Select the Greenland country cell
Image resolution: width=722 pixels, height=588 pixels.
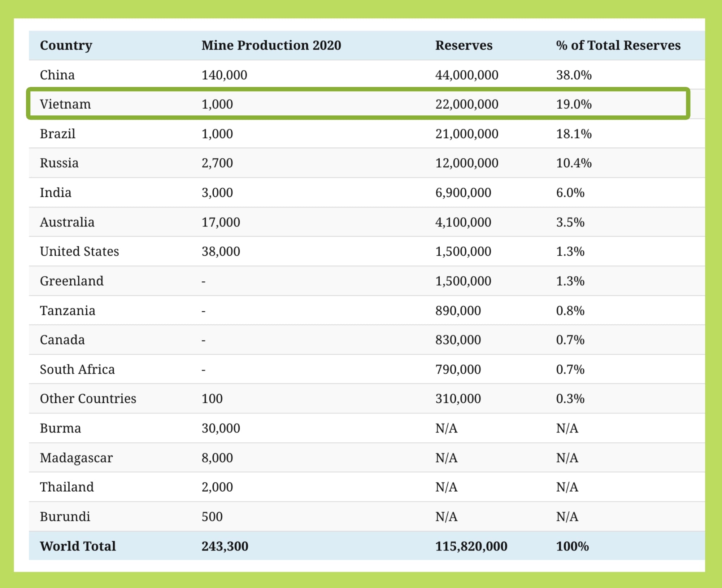tap(71, 281)
